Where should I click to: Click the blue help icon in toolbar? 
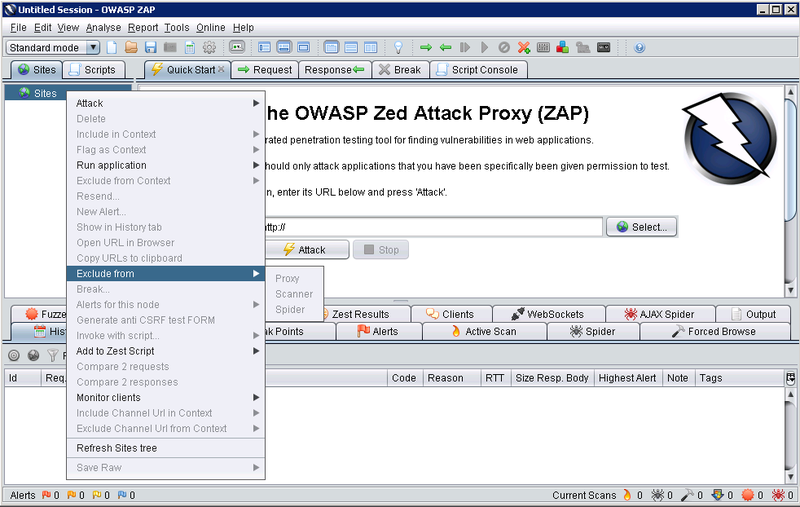(640, 47)
